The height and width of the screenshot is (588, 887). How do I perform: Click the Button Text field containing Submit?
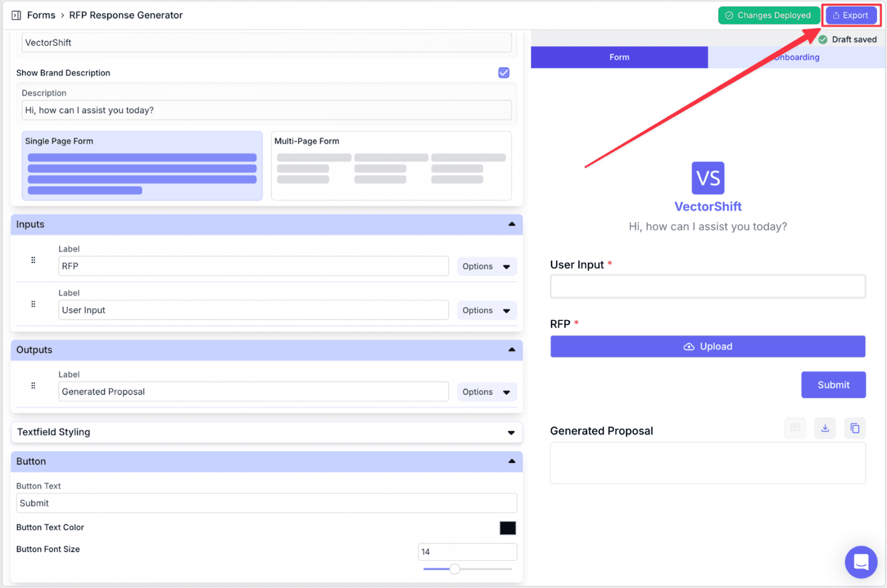coord(267,503)
